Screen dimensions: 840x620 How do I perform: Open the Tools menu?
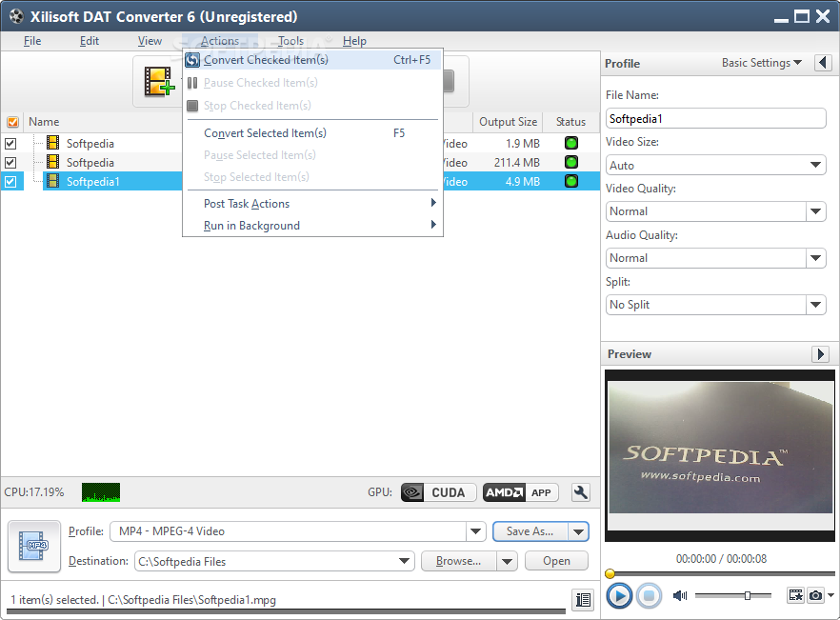pyautogui.click(x=290, y=41)
